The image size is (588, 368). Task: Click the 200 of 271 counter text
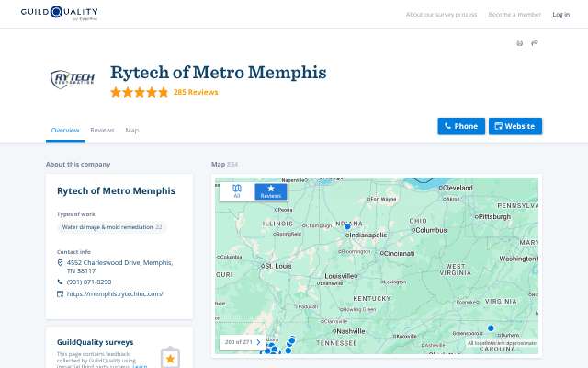(x=239, y=342)
